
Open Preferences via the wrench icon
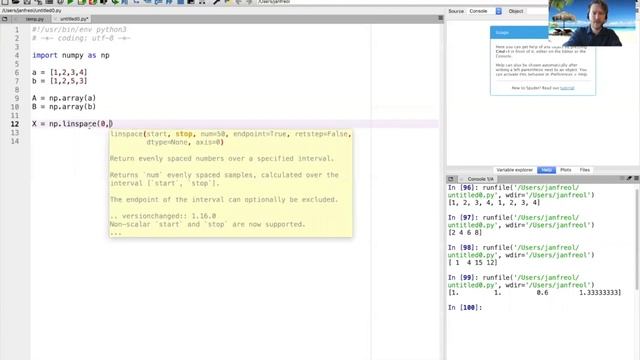tap(216, 2)
